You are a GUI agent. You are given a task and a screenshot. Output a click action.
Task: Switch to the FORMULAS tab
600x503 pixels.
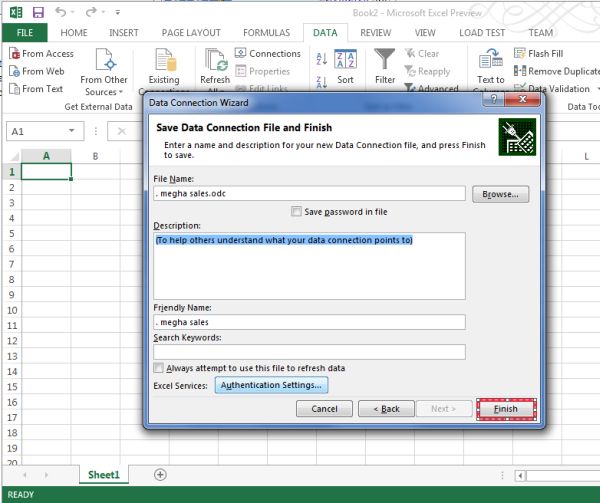tap(266, 33)
